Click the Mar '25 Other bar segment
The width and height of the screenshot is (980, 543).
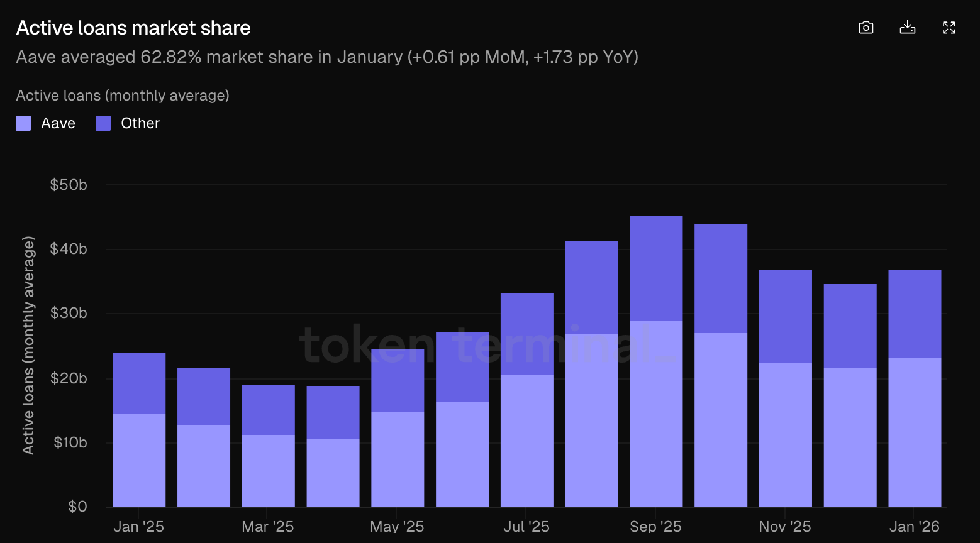pos(269,410)
